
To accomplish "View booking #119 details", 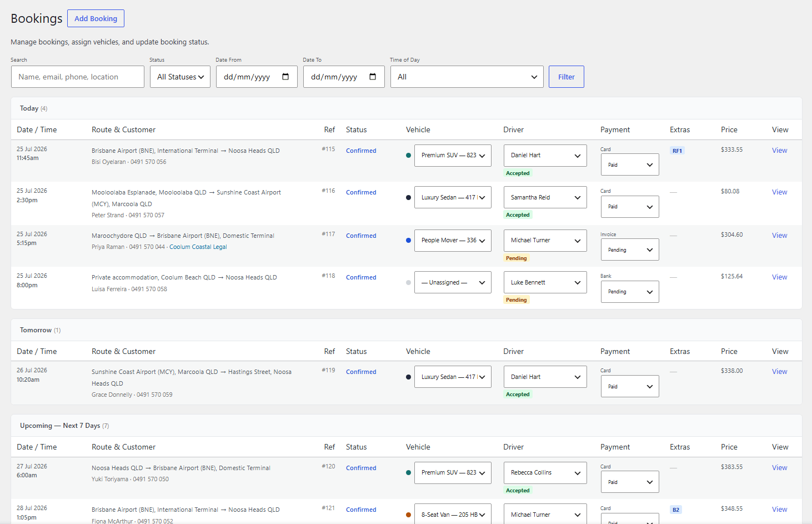I will point(779,371).
